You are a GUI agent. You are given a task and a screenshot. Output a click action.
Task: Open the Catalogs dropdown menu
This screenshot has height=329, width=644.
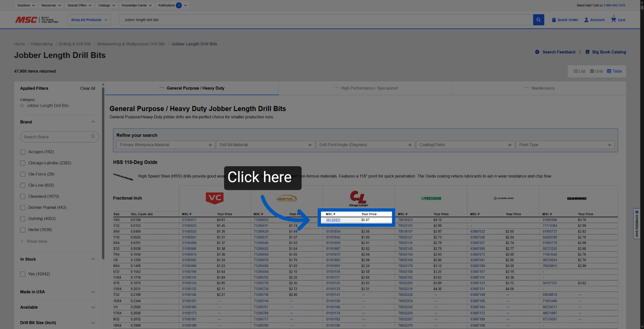coord(107,5)
